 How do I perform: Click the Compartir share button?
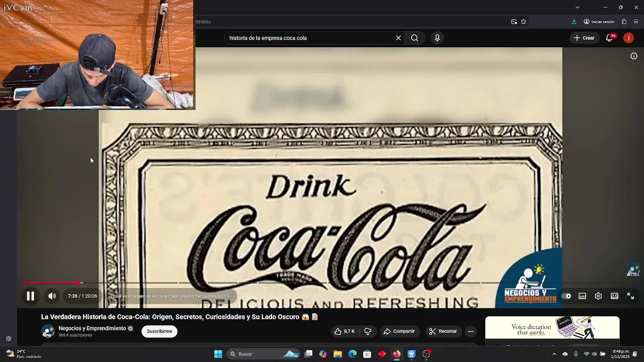(x=399, y=331)
